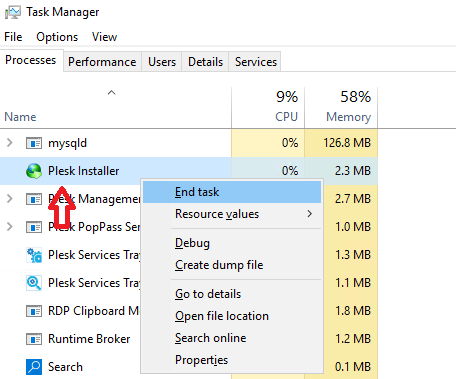Sort processes by the Memory column

tap(341, 108)
